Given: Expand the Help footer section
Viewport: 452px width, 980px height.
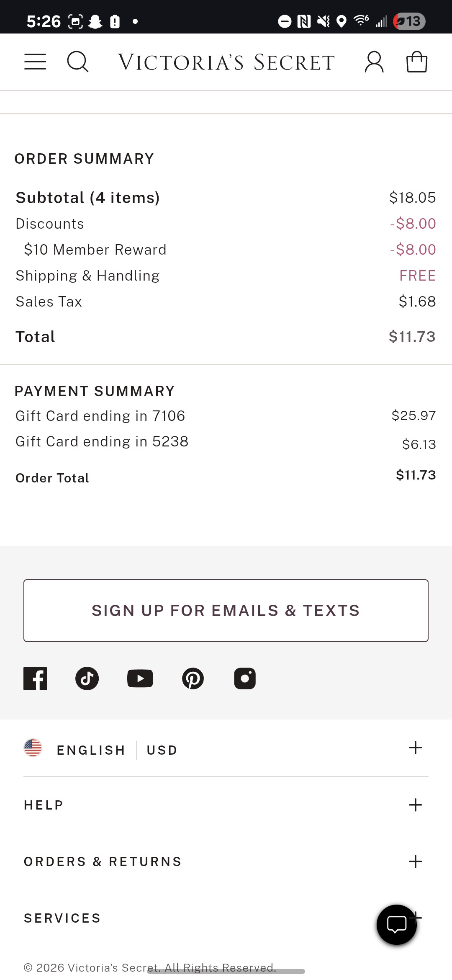Looking at the screenshot, I should [x=415, y=805].
